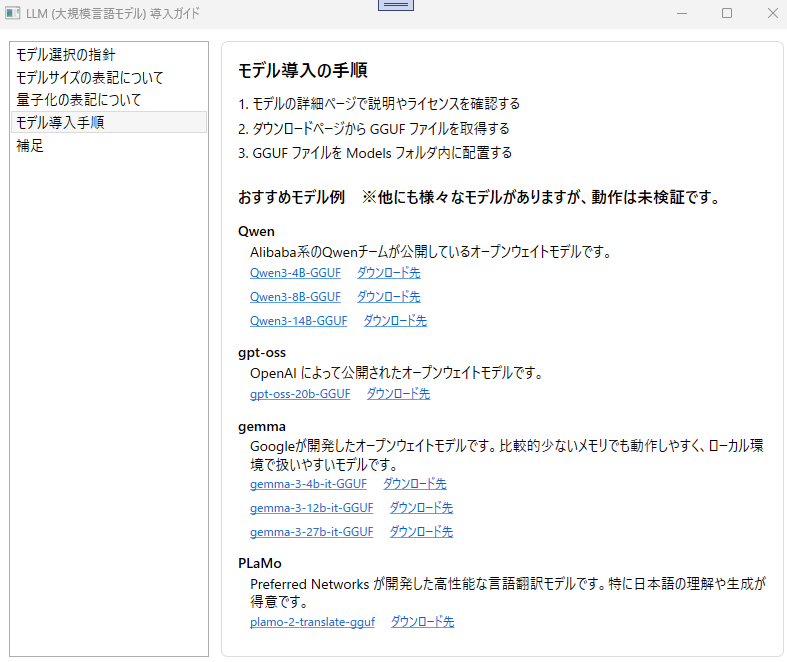
Task: Open the plamo-2-translate-gguf link
Action: pyautogui.click(x=312, y=622)
